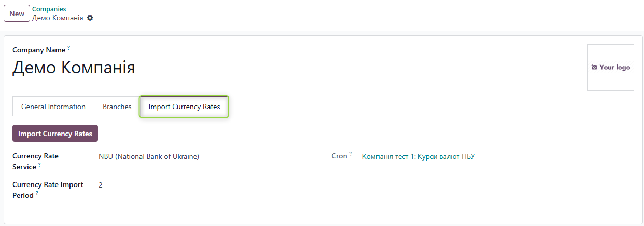Click the Currency Rate Service help question mark
The image size is (644, 226).
39,165
